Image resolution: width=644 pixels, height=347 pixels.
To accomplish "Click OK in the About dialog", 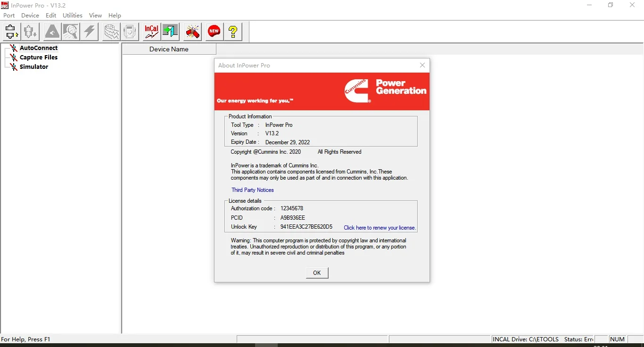I will pos(317,273).
